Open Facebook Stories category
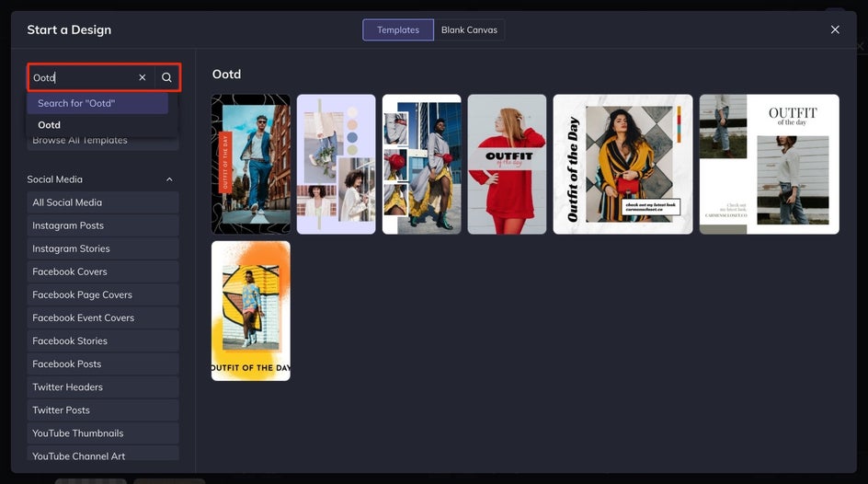The image size is (868, 484). tap(103, 341)
